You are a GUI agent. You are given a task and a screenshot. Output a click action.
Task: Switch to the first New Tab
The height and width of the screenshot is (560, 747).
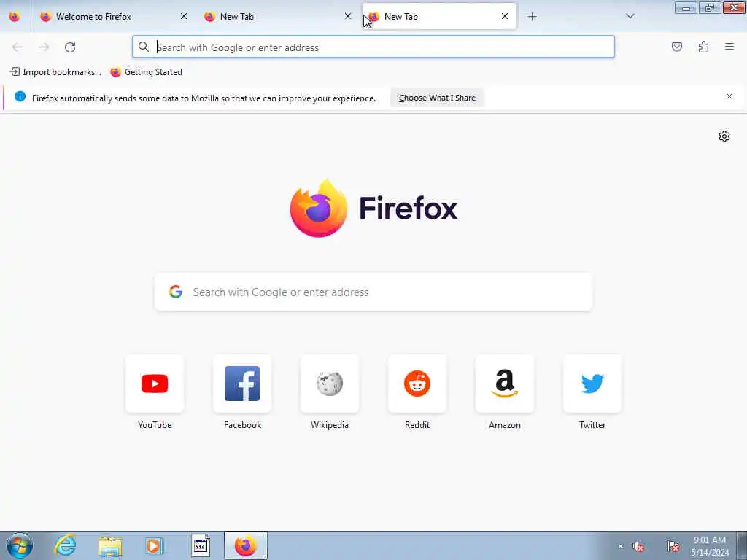pos(277,16)
